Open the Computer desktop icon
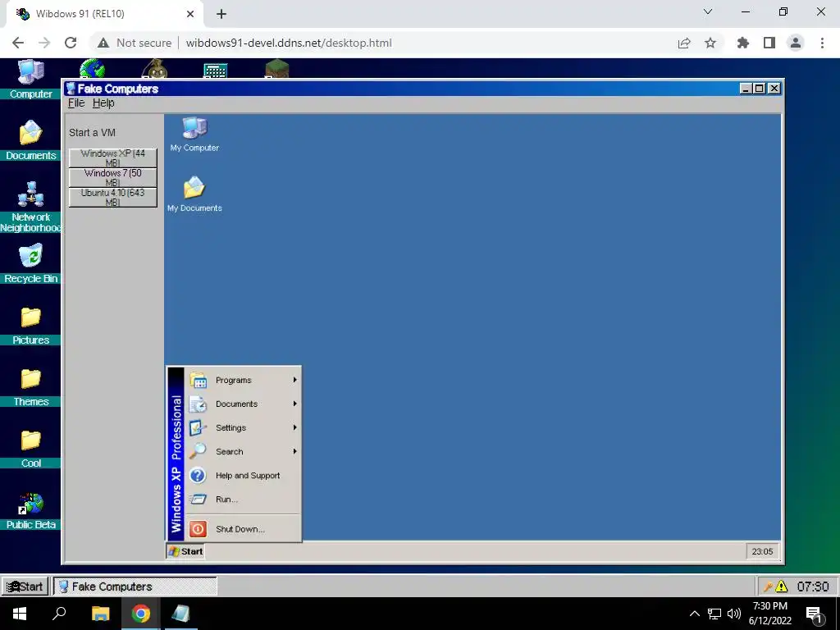The height and width of the screenshot is (630, 840). [30, 72]
